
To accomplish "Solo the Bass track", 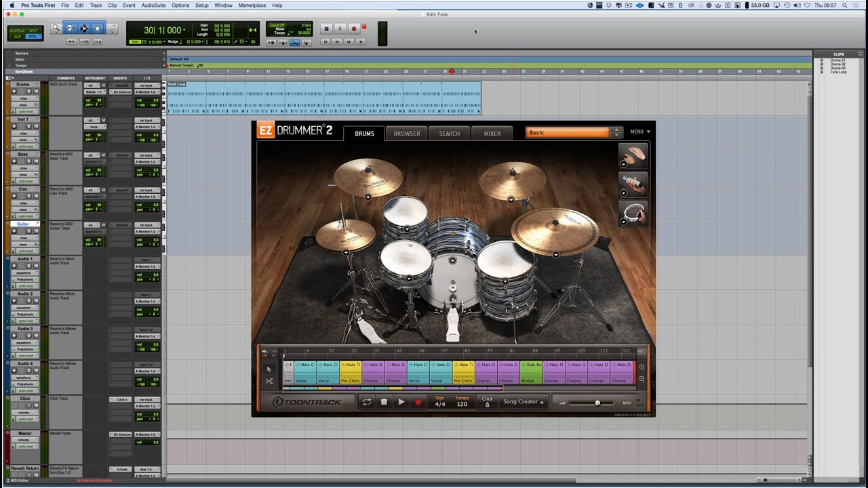I will click(28, 161).
